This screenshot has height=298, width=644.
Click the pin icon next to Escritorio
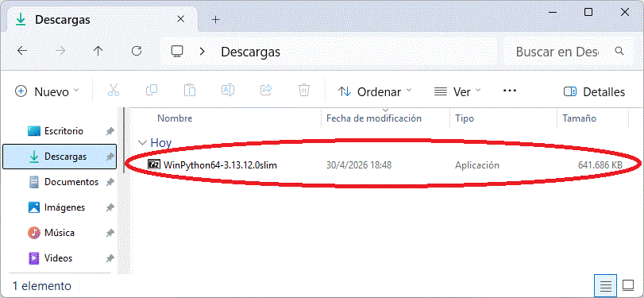[110, 132]
